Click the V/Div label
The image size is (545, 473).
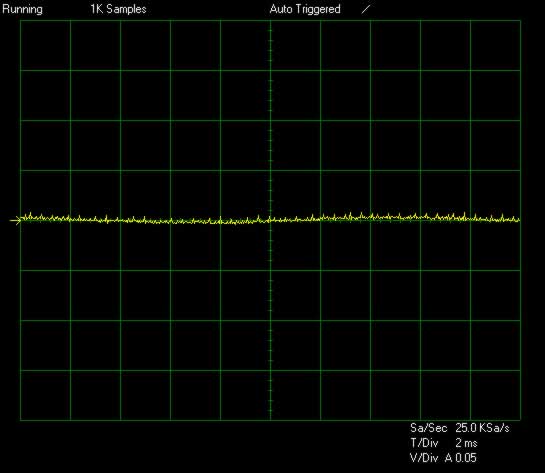tap(424, 458)
